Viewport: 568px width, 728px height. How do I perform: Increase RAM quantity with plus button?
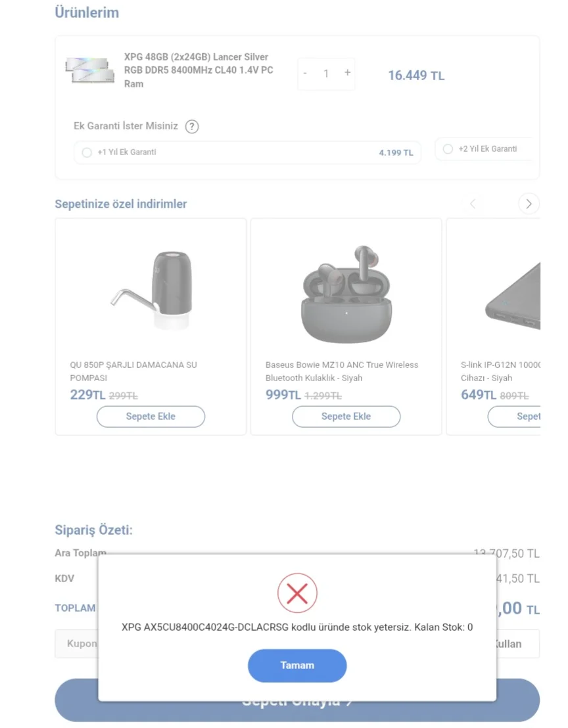coord(347,73)
